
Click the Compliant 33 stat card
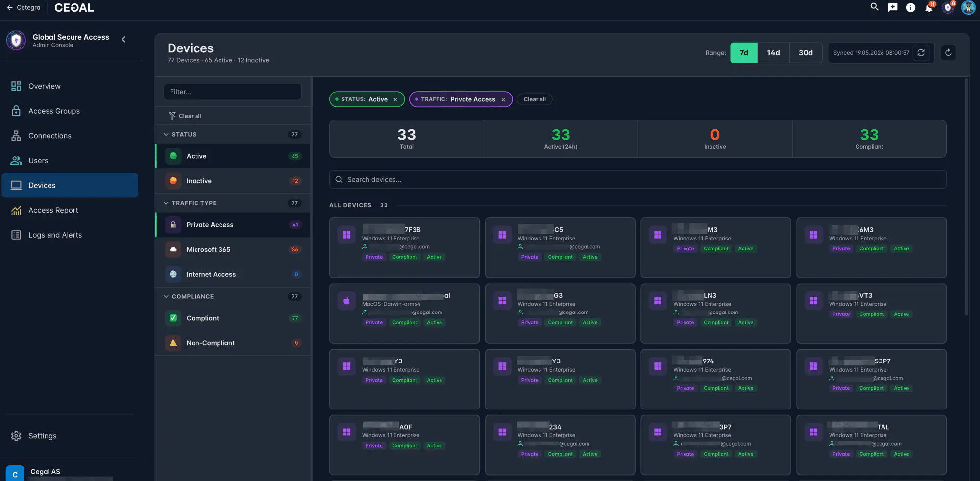point(869,139)
